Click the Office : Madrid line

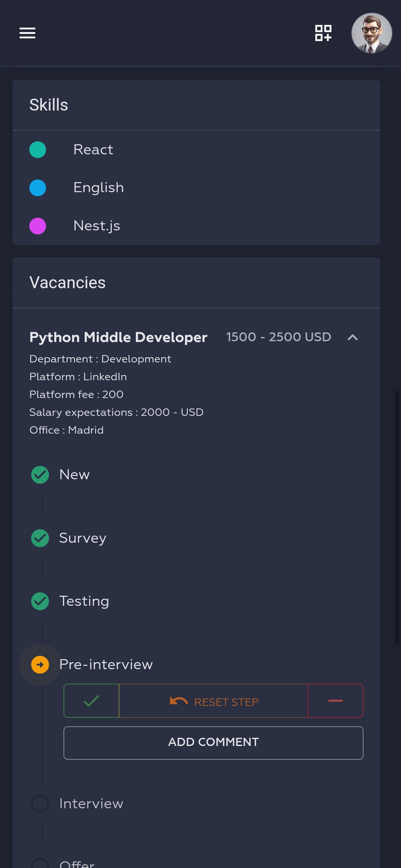66,430
